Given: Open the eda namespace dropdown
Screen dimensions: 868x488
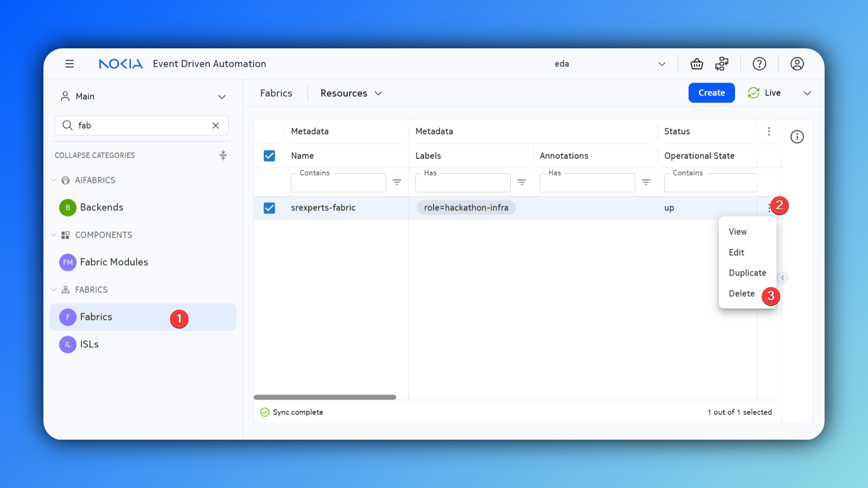Looking at the screenshot, I should 661,64.
